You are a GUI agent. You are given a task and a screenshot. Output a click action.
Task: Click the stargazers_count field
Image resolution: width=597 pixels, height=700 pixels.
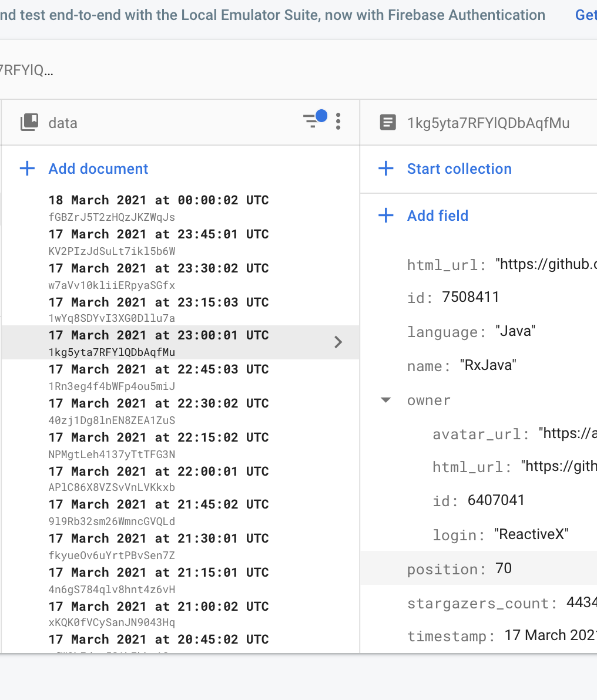(x=502, y=603)
